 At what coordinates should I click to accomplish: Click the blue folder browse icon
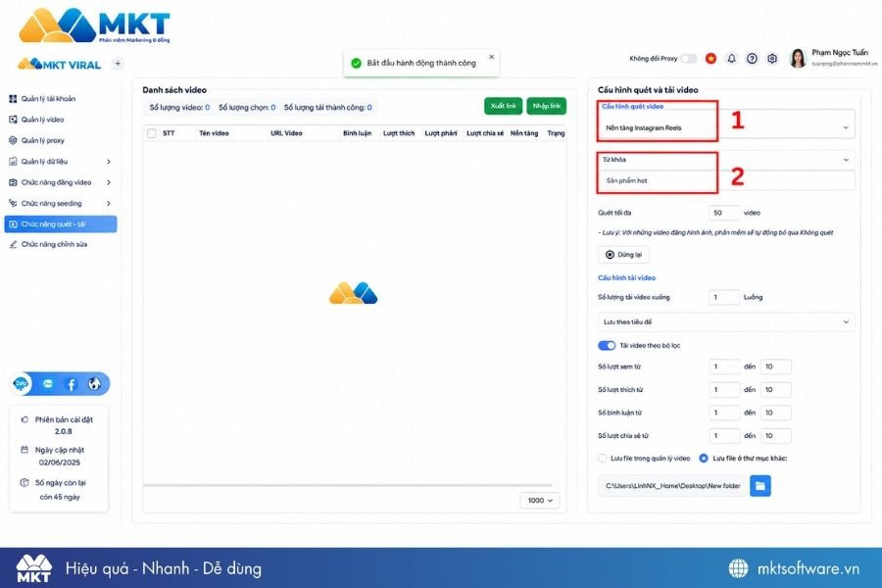pos(760,486)
